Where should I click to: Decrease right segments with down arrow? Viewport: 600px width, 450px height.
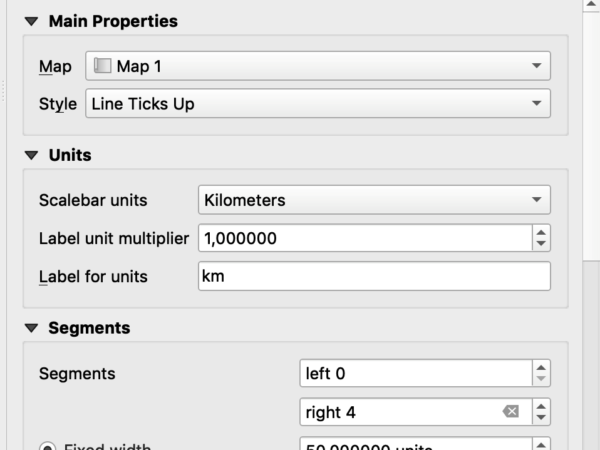coord(541,417)
